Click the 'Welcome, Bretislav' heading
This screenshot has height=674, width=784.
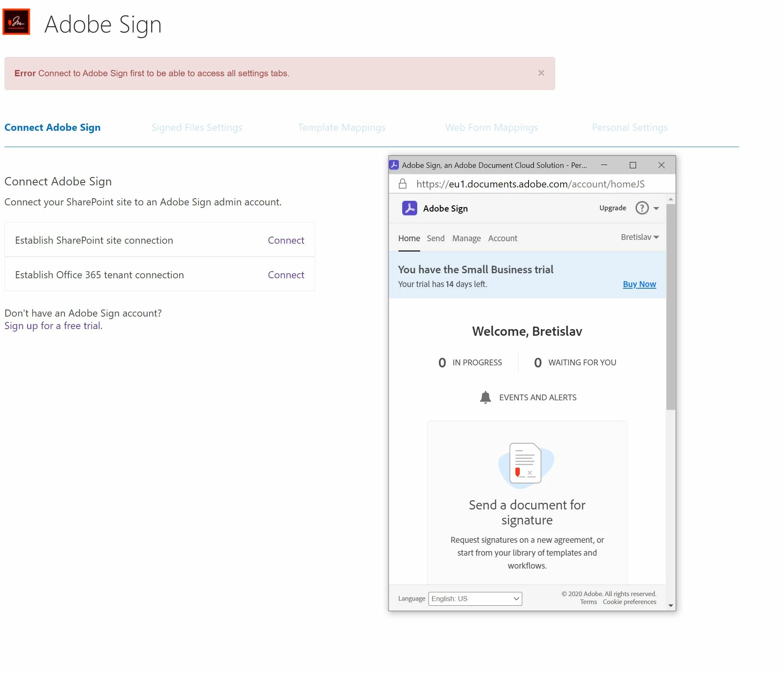click(x=527, y=331)
